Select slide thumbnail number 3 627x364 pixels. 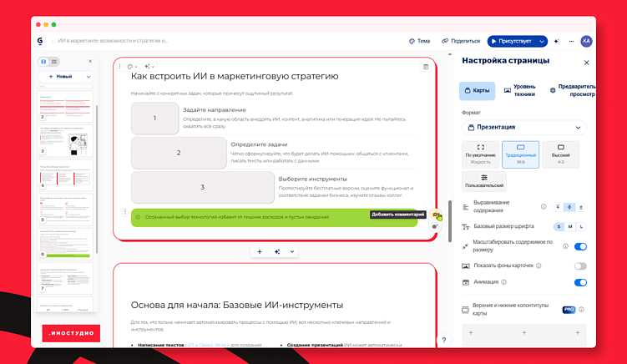tap(65, 140)
